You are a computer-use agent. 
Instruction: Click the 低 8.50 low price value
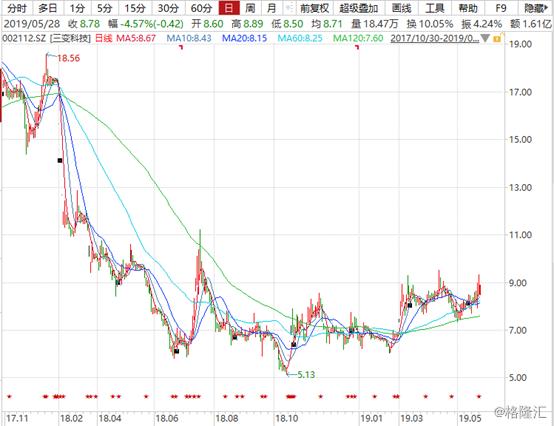(287, 24)
